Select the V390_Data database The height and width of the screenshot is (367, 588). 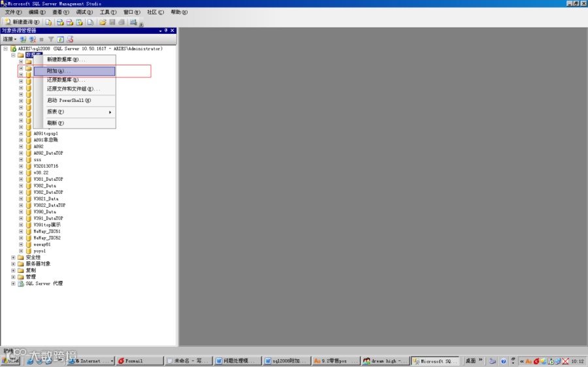click(x=44, y=212)
